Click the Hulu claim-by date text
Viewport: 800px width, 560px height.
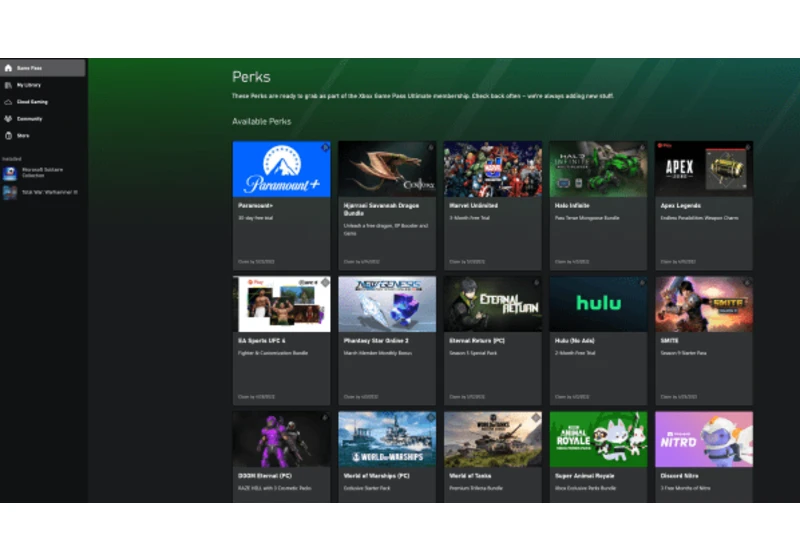(572, 397)
